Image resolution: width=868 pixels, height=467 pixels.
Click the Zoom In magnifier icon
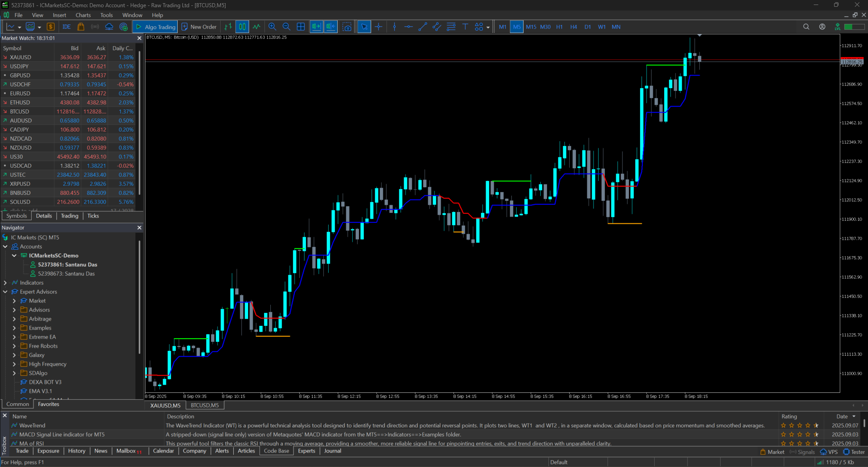click(272, 27)
